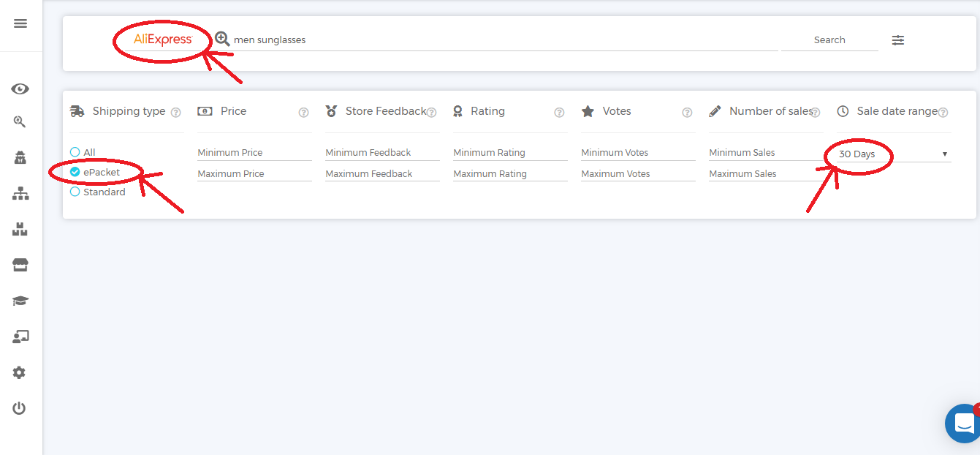This screenshot has width=980, height=455.
Task: Open settings gear in sidebar
Action: click(20, 372)
